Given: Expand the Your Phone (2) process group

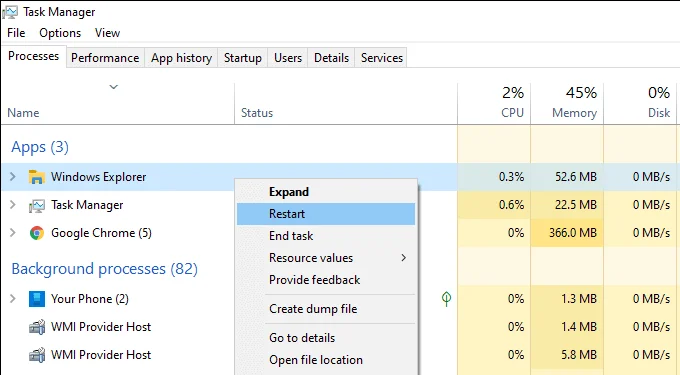Looking at the screenshot, I should pos(13,299).
